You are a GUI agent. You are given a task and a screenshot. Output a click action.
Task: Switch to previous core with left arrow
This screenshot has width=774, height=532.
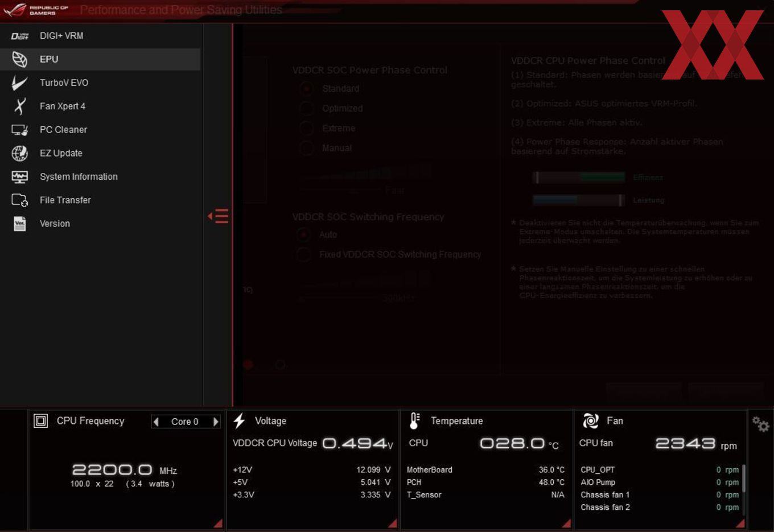coord(157,422)
